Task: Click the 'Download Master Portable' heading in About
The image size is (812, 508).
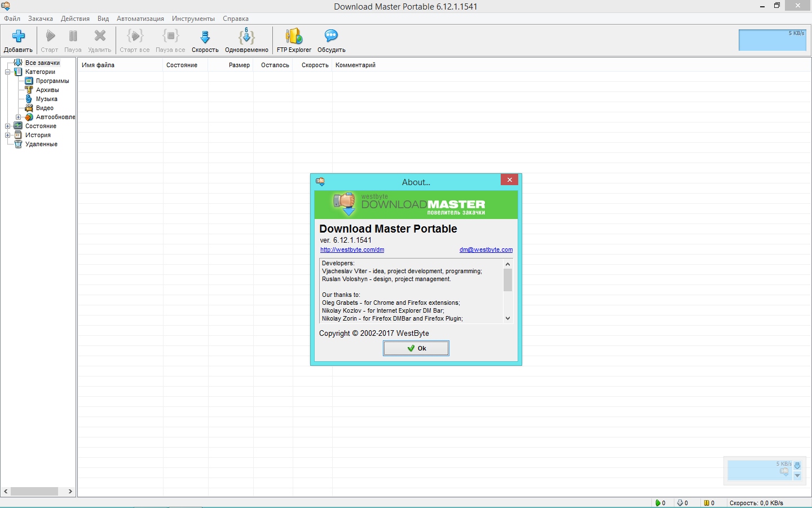Action: (x=388, y=229)
